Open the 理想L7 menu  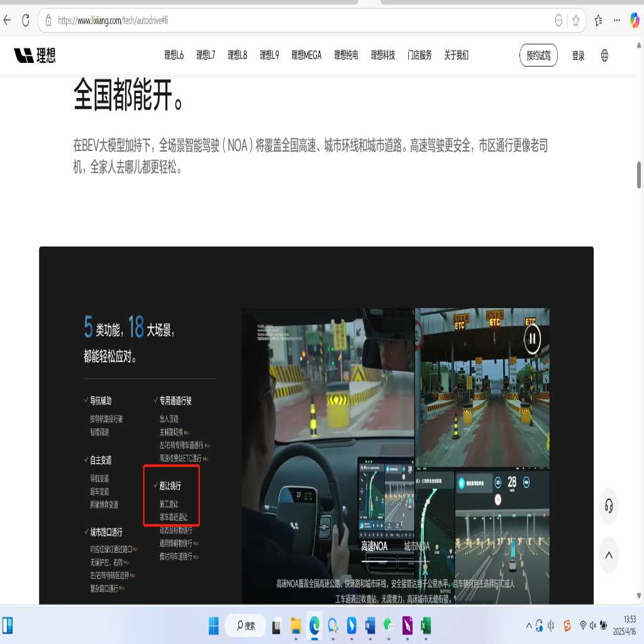(206, 55)
